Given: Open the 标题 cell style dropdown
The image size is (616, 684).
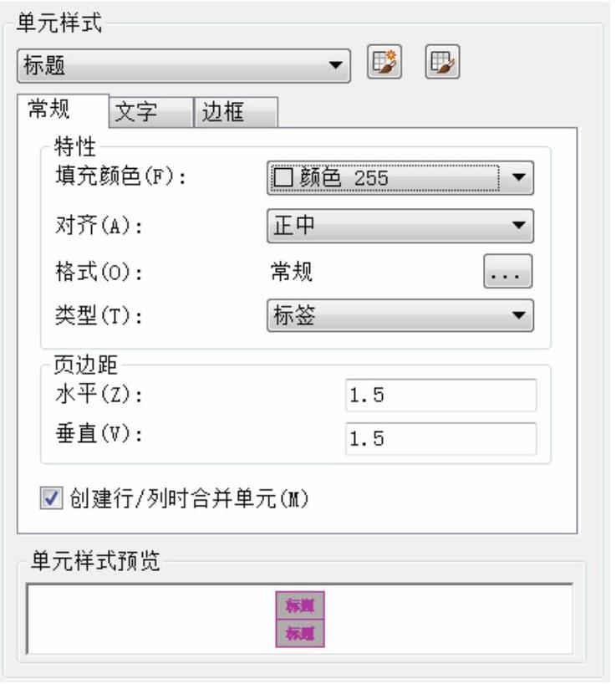Looking at the screenshot, I should coord(184,66).
